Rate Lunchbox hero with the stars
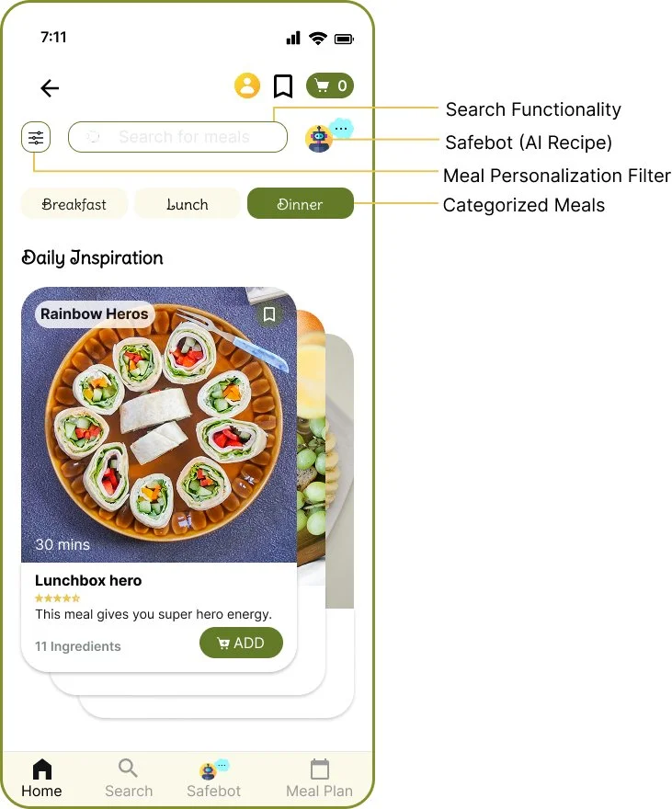Image resolution: width=672 pixels, height=809 pixels. [x=57, y=598]
